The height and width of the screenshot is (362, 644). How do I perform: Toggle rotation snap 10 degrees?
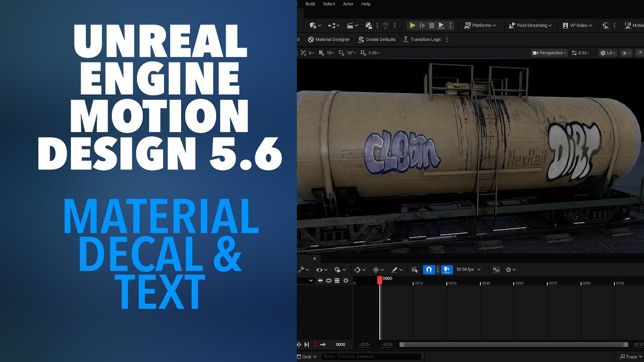(347, 53)
